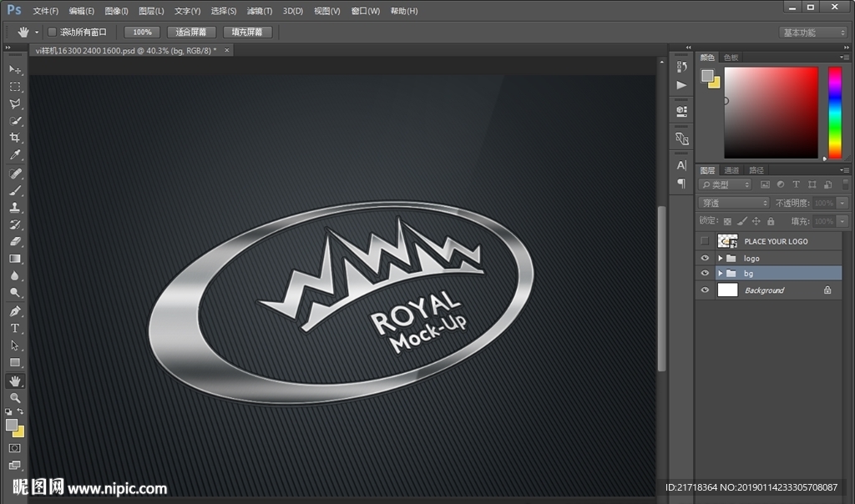Open the 滤镜(T) menu
Image resolution: width=855 pixels, height=504 pixels.
click(x=260, y=11)
